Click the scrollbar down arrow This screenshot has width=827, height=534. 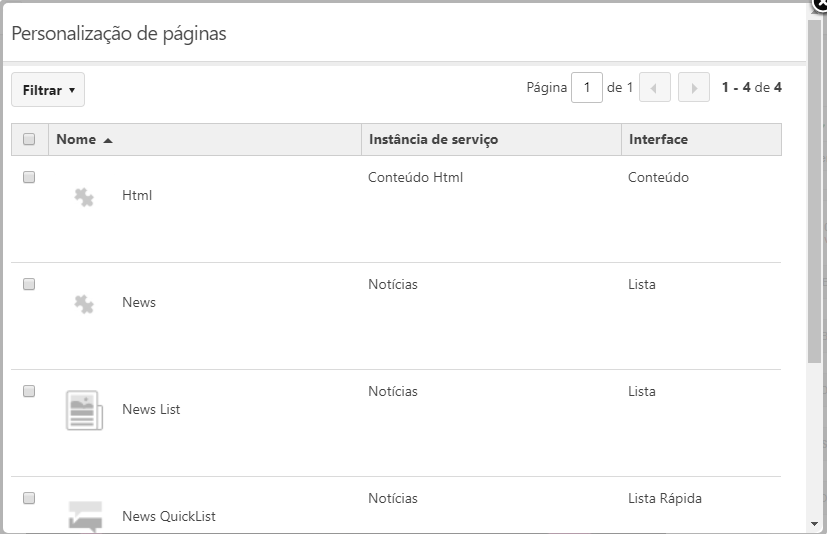tap(814, 525)
